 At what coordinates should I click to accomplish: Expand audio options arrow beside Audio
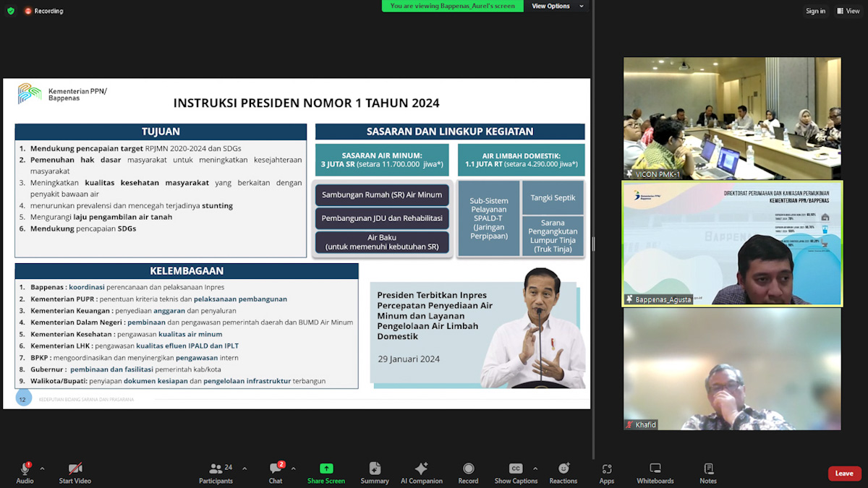(42, 468)
